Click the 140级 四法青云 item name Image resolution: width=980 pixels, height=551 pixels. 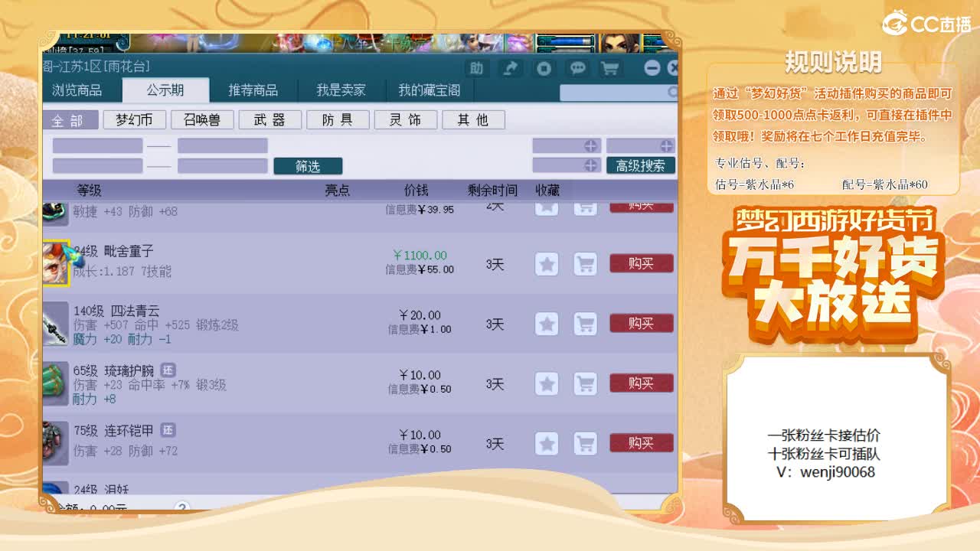[x=116, y=311]
